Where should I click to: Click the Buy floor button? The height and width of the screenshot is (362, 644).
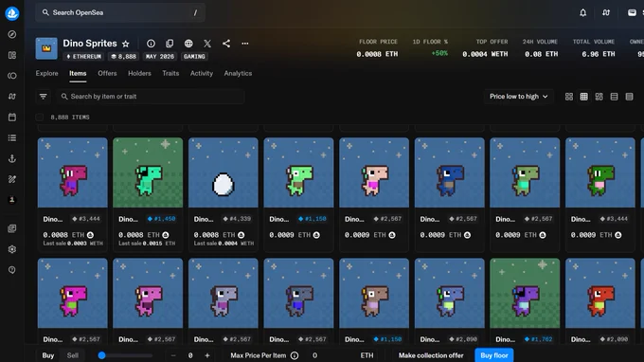click(x=494, y=355)
